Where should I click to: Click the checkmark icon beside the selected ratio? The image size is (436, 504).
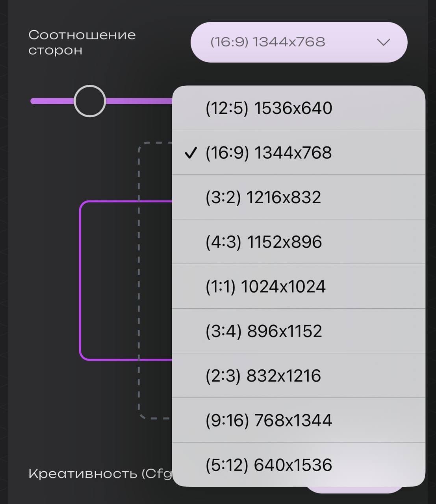click(x=191, y=153)
